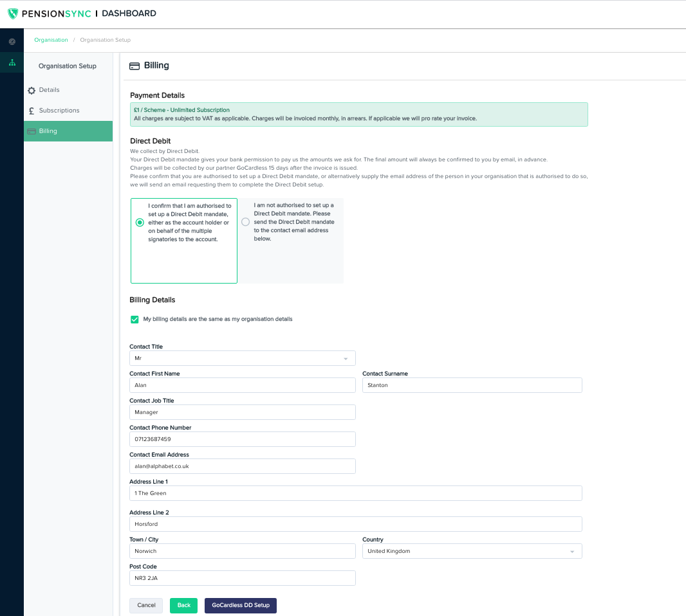Viewport: 686px width, 616px height.
Task: Click the gear icon beside Details
Action: pos(32,91)
